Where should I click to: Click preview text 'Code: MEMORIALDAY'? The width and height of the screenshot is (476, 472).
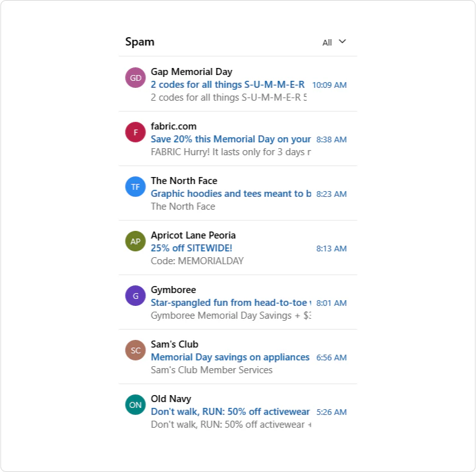tap(197, 261)
